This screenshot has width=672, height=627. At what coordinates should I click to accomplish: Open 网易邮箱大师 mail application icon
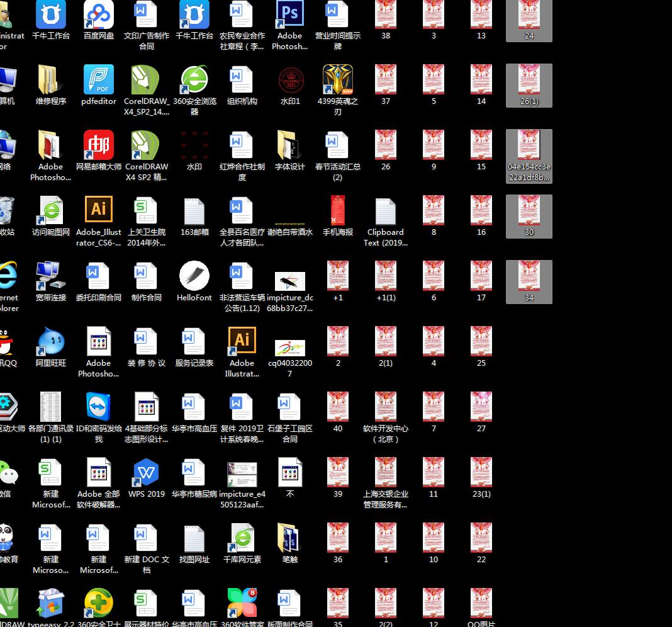click(99, 145)
